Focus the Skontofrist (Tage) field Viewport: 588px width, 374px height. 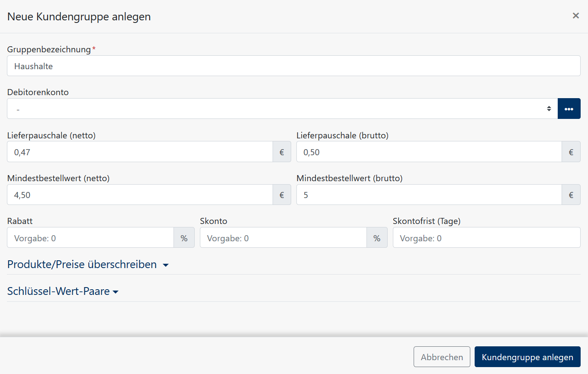click(487, 237)
